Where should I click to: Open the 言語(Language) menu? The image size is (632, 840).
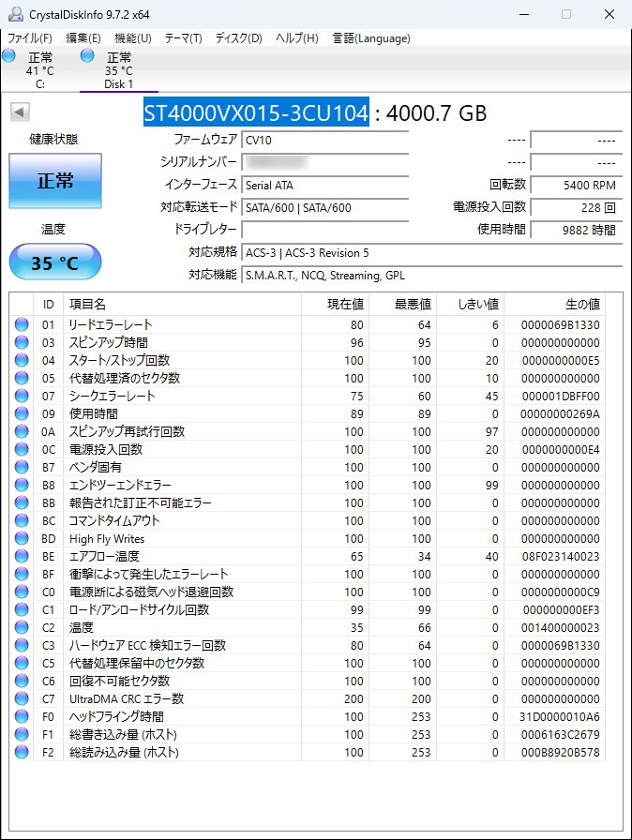click(x=371, y=38)
